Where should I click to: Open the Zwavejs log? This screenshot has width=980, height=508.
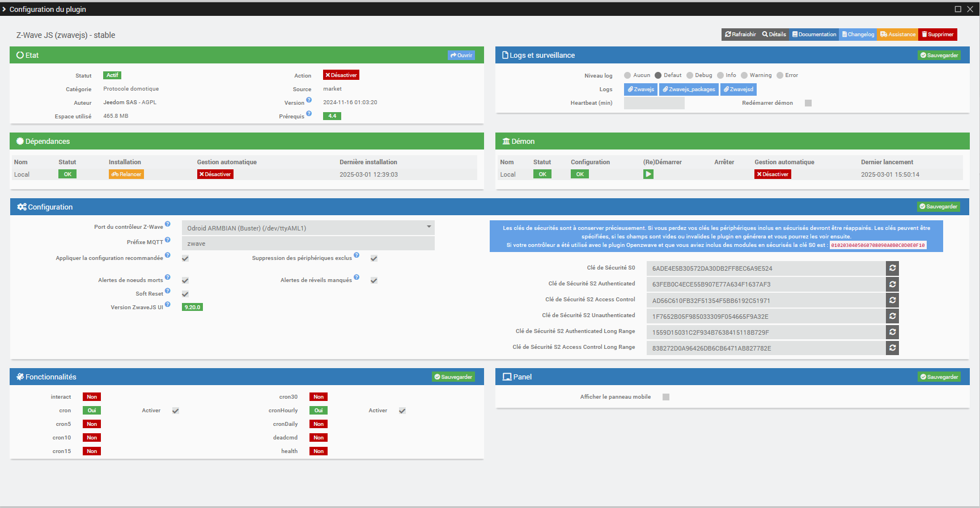click(641, 89)
